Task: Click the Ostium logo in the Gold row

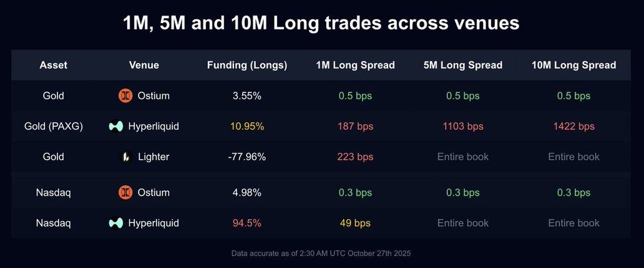Action: tap(125, 96)
